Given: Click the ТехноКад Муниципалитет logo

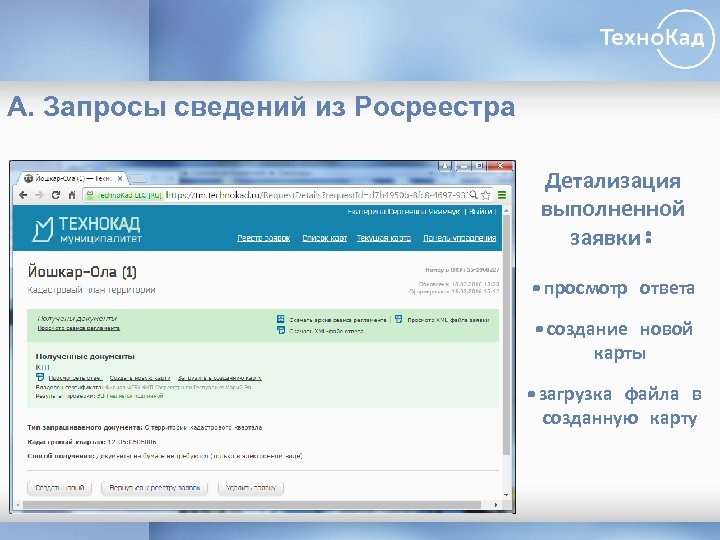Looking at the screenshot, I should point(87,229).
